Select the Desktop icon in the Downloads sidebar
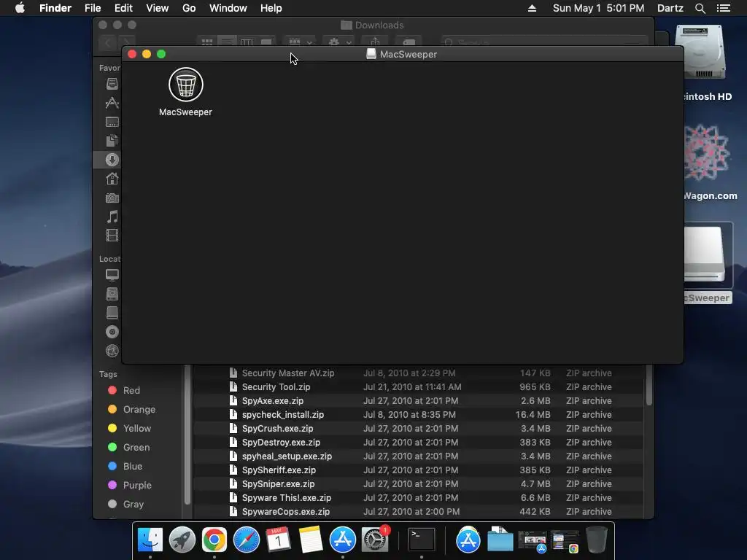 click(x=112, y=122)
